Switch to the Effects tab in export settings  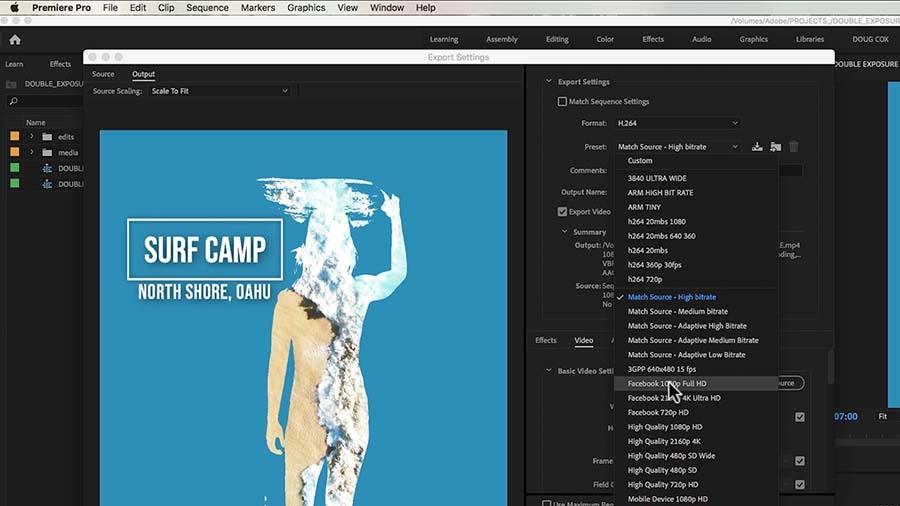click(546, 340)
